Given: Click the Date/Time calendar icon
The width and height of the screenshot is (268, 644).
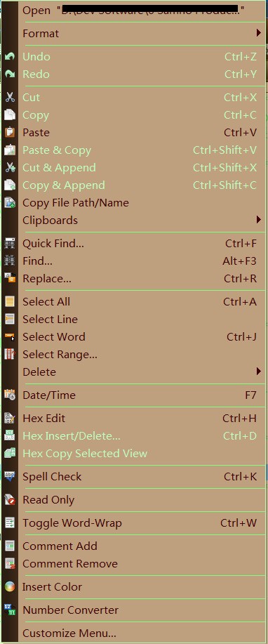Looking at the screenshot, I should coord(9,395).
